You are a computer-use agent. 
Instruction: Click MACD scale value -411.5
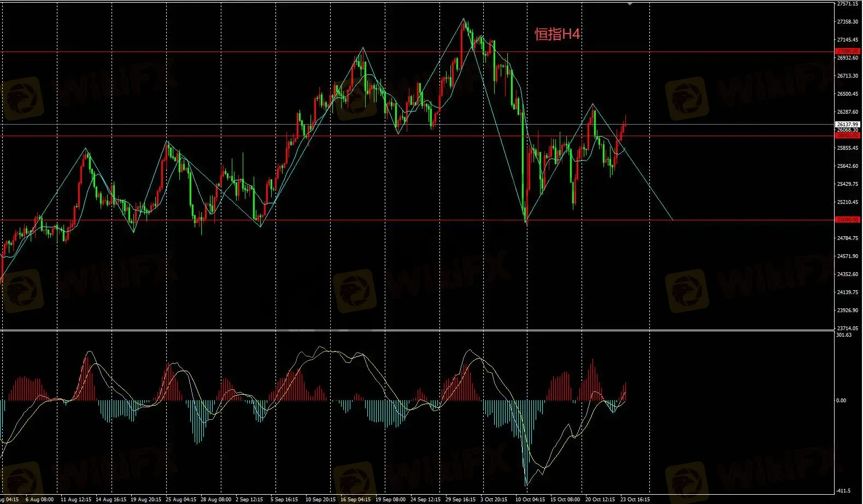(x=844, y=491)
